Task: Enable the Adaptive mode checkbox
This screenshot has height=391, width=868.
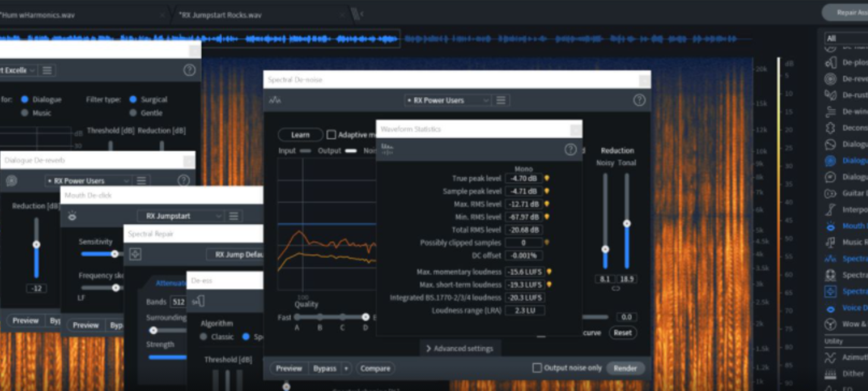Action: (331, 134)
